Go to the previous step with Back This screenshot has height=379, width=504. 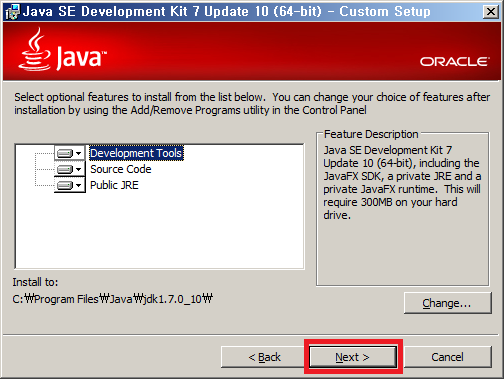pyautogui.click(x=264, y=357)
